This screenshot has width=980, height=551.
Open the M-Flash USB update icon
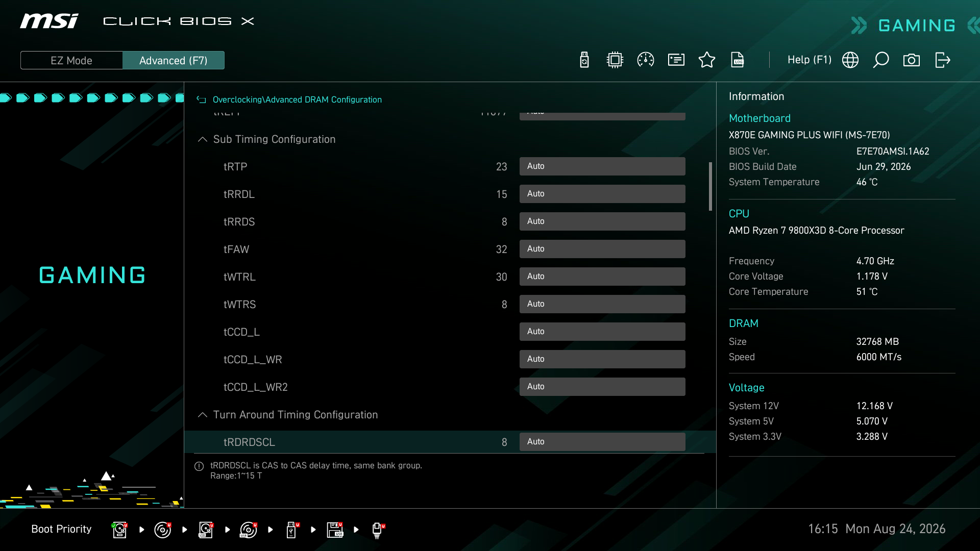[x=584, y=60]
